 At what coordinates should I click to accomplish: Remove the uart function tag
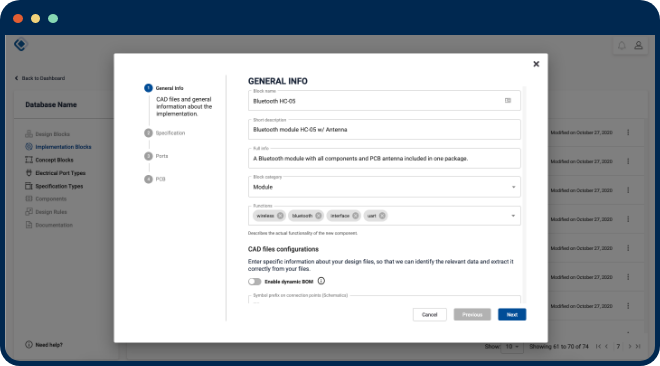(x=382, y=216)
